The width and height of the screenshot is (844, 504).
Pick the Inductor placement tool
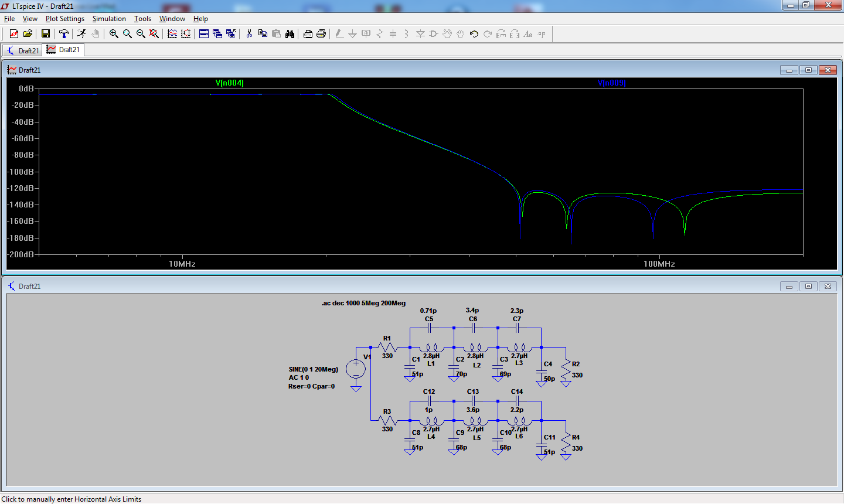407,34
